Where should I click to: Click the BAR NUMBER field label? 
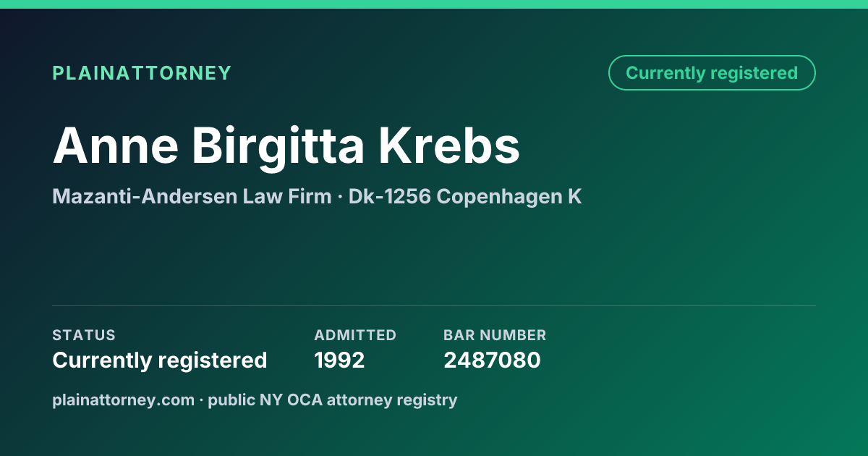(495, 335)
